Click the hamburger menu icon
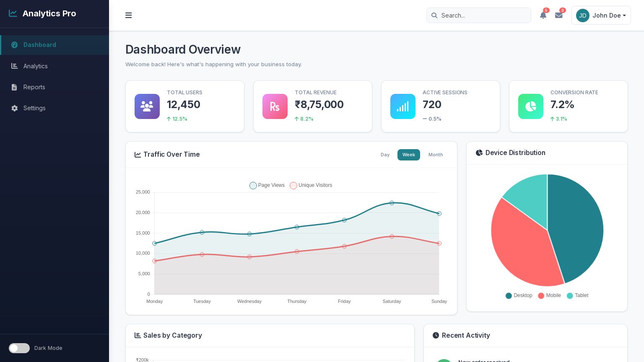This screenshot has height=362, width=644. click(x=129, y=16)
